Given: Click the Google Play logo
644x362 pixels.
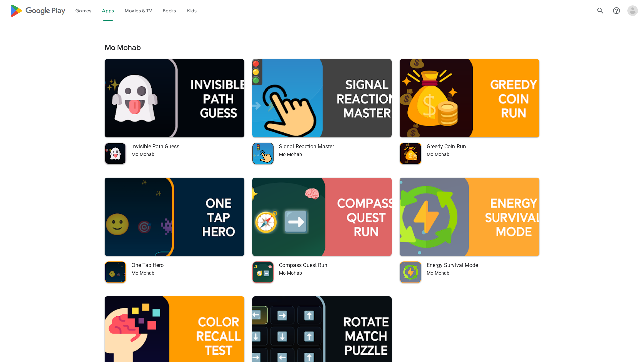Looking at the screenshot, I should (x=38, y=11).
